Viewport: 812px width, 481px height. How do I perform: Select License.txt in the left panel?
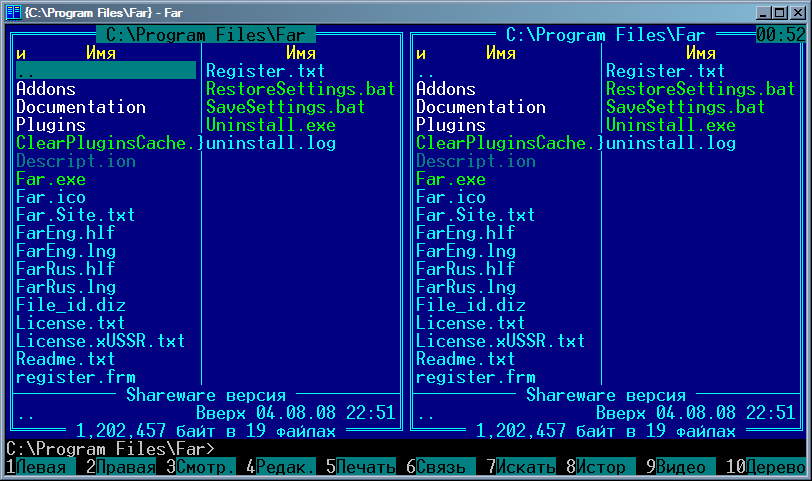click(71, 323)
